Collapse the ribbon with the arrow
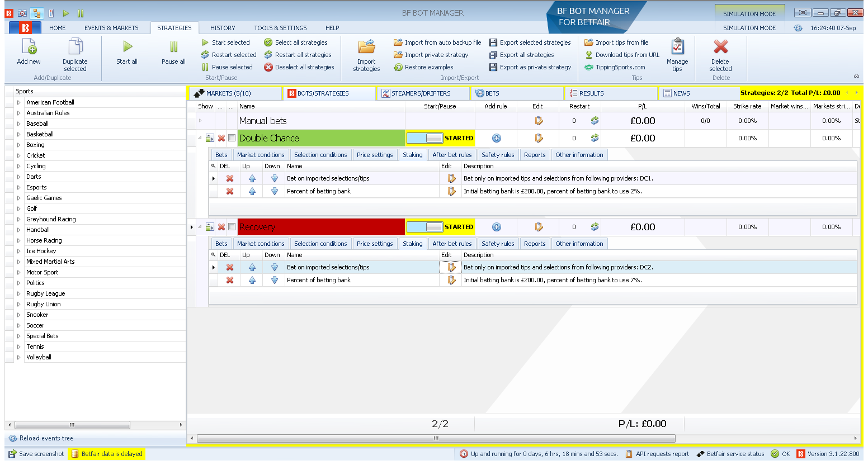Image resolution: width=868 pixels, height=465 pixels. point(856,76)
